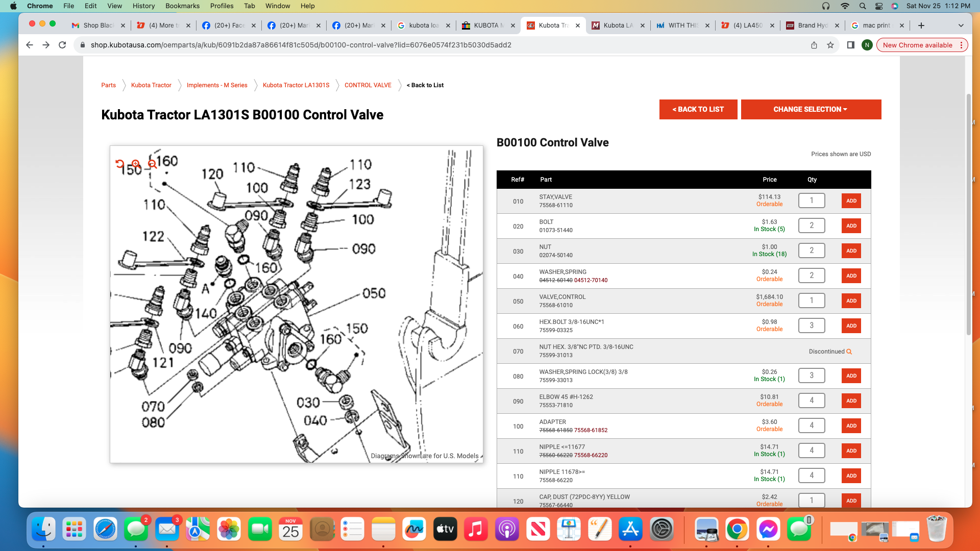Open Launchpad from the dock
The height and width of the screenshot is (551, 980).
pyautogui.click(x=75, y=529)
